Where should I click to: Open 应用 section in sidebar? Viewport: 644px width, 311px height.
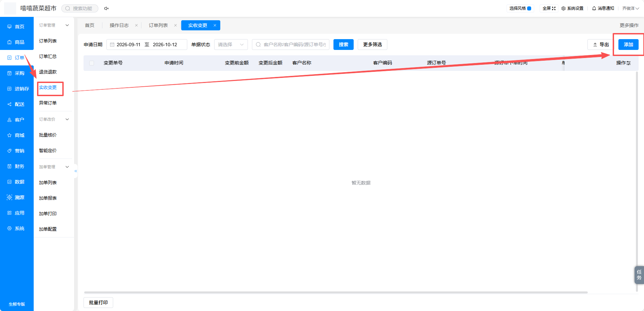click(17, 213)
